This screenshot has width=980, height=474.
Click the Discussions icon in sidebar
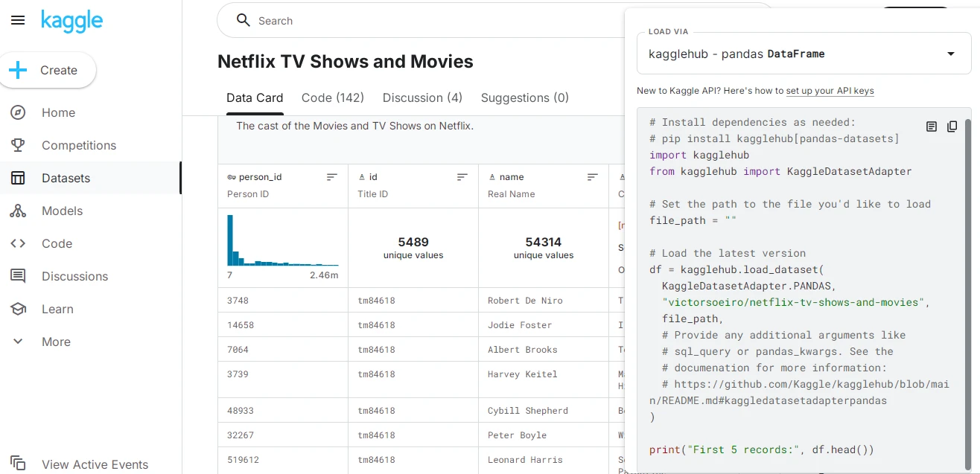(18, 276)
